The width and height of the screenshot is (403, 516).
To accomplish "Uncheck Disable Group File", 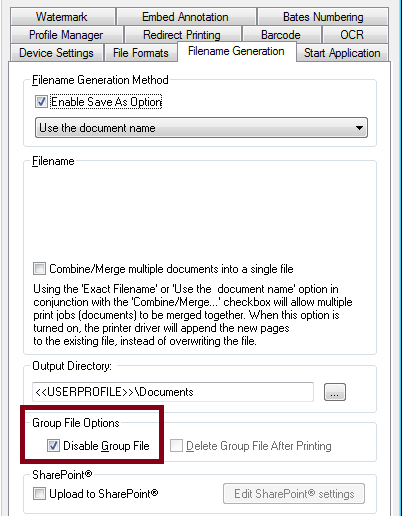I will tap(53, 446).
